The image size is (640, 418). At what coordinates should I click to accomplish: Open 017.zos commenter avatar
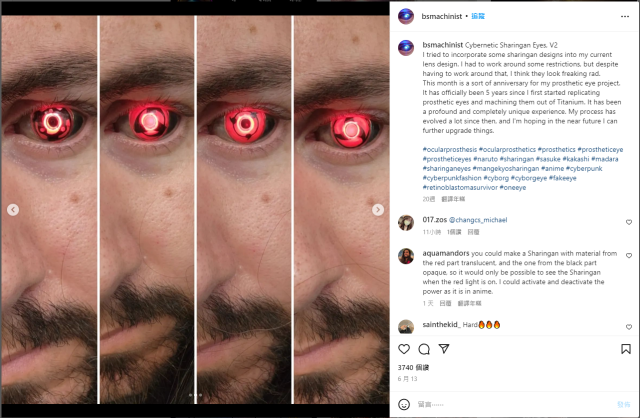tap(406, 222)
